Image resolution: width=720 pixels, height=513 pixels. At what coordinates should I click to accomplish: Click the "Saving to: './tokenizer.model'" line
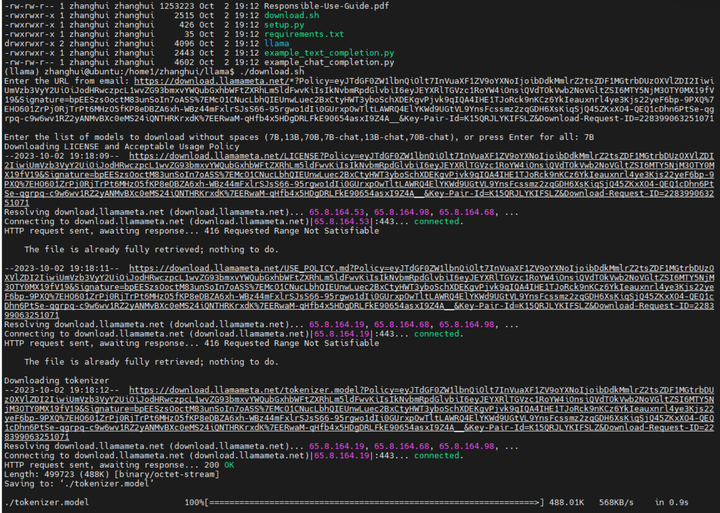coord(81,484)
